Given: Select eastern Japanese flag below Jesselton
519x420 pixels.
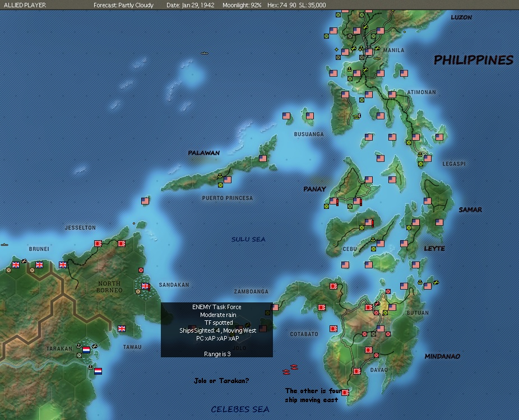Looking at the screenshot, I should pyautogui.click(x=122, y=244).
